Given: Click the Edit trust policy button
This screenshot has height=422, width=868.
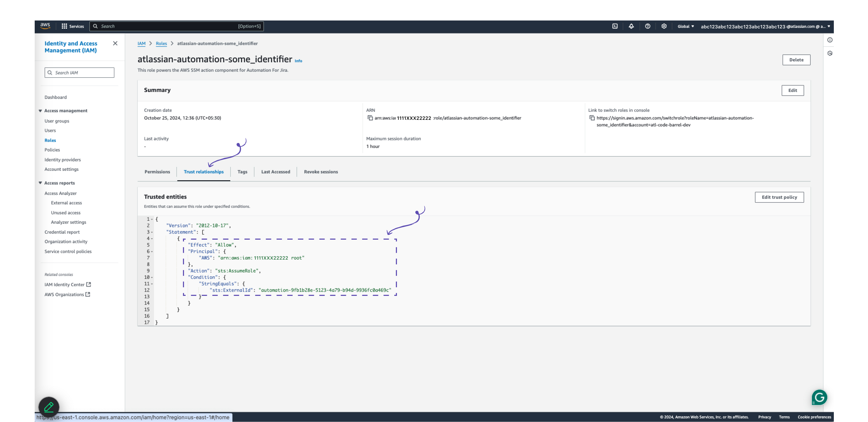Looking at the screenshot, I should (779, 197).
